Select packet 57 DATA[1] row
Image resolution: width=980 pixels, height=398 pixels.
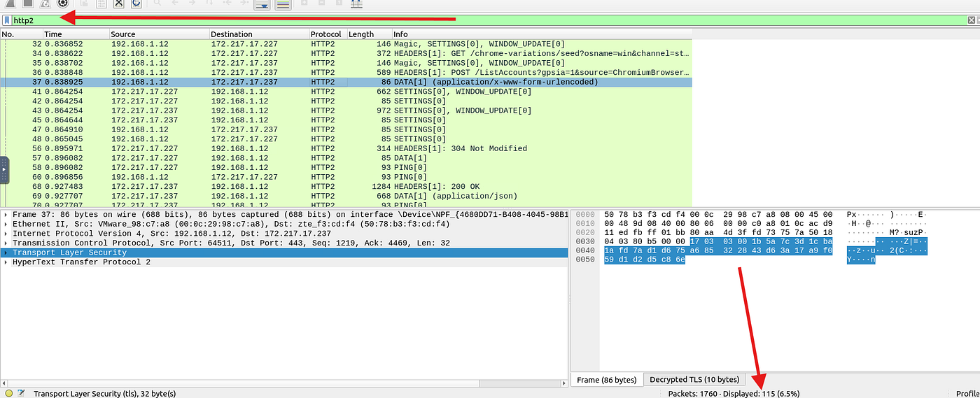click(346, 158)
